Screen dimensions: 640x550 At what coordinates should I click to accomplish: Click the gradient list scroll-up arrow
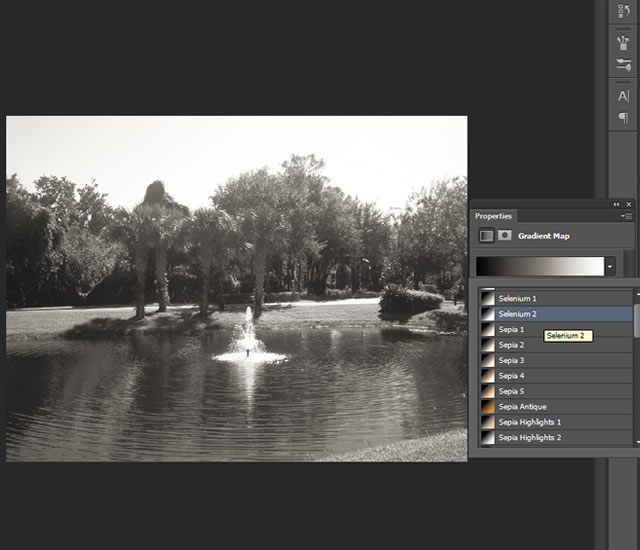pyautogui.click(x=637, y=293)
